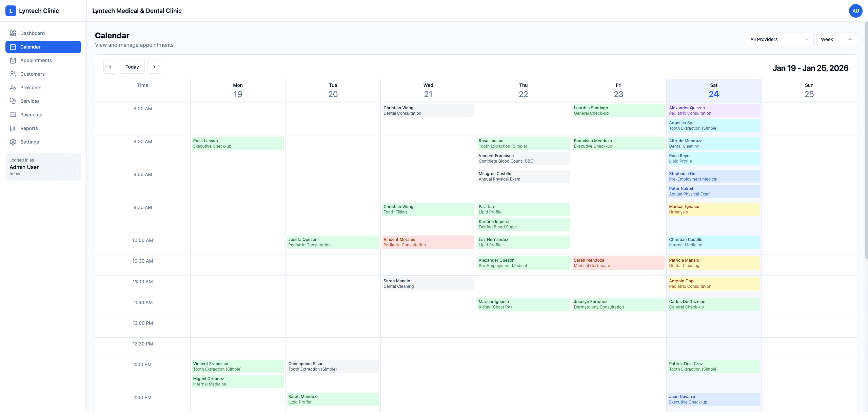
Task: Open Peter Nakpil Annual Physical Exam
Action: (x=714, y=191)
